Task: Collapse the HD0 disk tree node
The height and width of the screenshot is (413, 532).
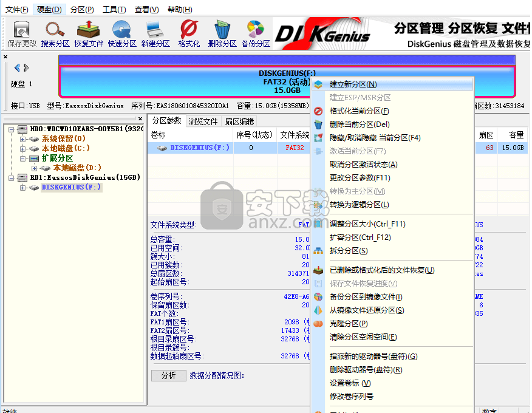Action: [11, 129]
